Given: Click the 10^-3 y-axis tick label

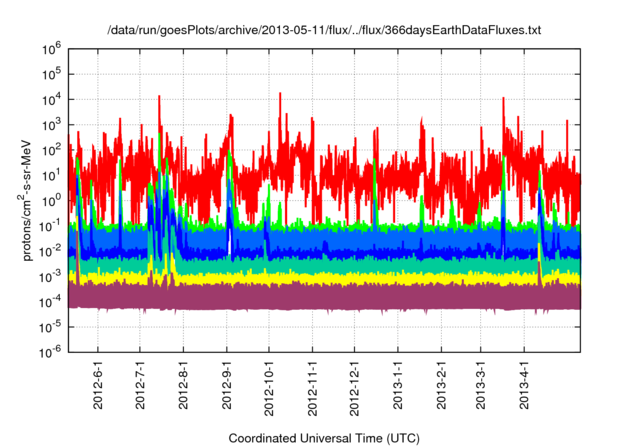Looking at the screenshot, I should pos(50,277).
